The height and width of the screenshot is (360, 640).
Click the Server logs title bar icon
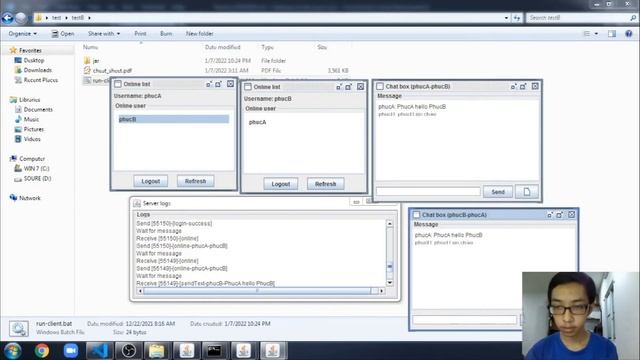(137, 203)
